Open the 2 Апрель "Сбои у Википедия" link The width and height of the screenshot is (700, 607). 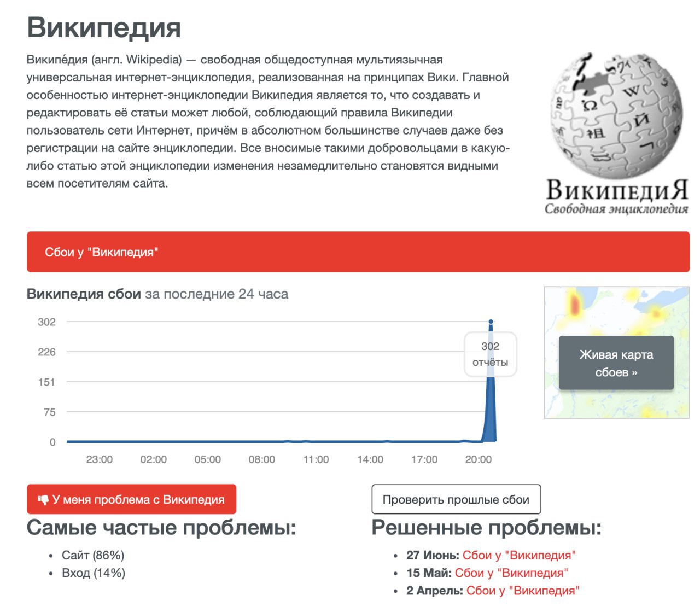pyautogui.click(x=523, y=591)
